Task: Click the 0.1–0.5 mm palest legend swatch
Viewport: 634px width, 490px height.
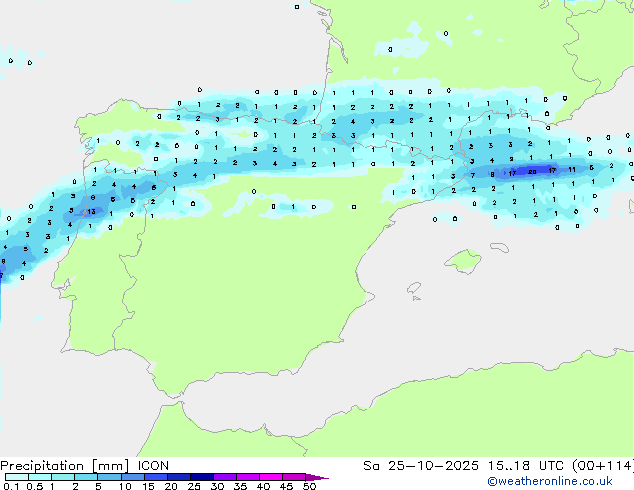Action: (x=17, y=477)
